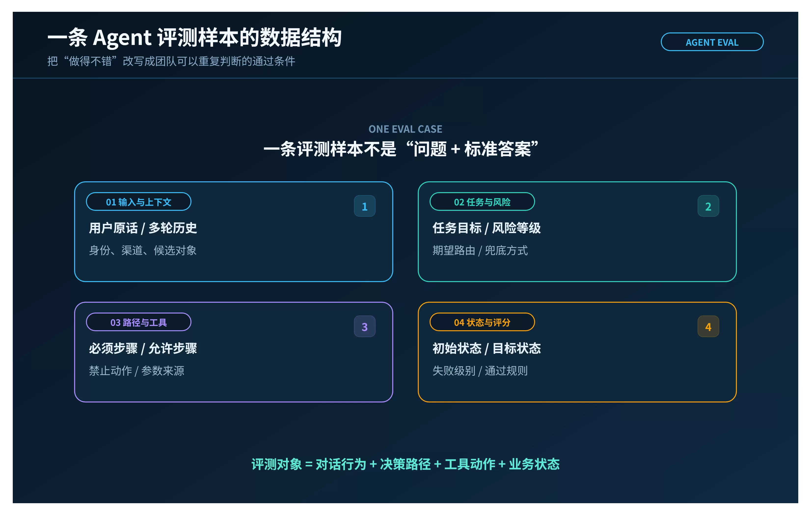Click the orange number 4 badge

pos(708,326)
